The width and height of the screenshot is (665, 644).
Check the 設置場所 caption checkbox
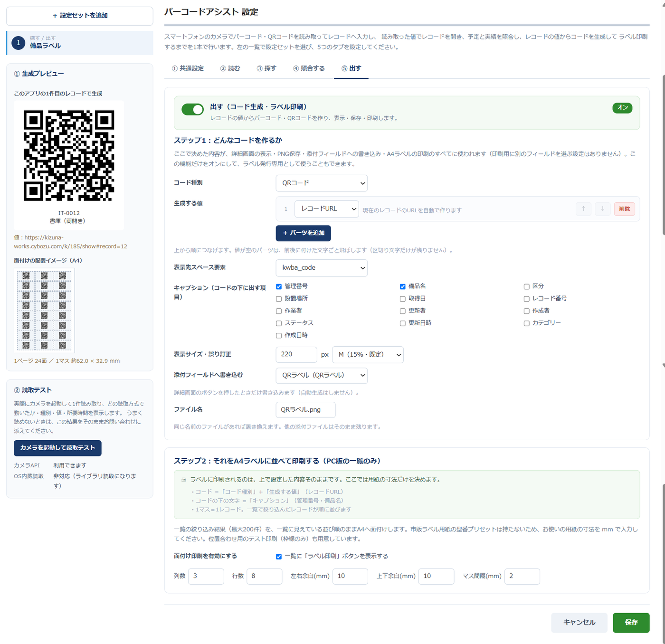coord(279,299)
